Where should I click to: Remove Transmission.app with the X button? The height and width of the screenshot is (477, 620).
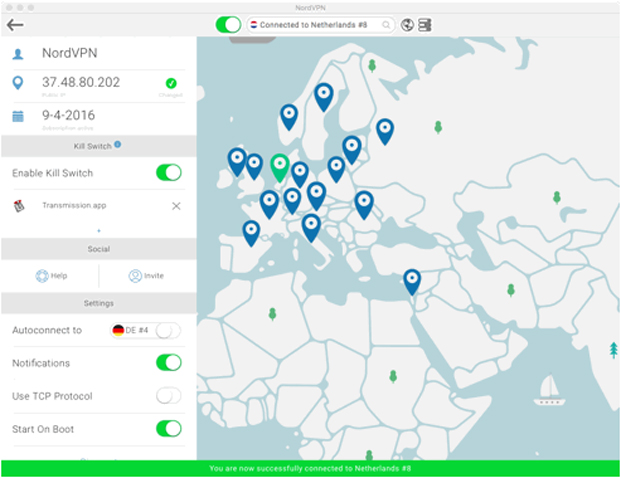click(176, 206)
